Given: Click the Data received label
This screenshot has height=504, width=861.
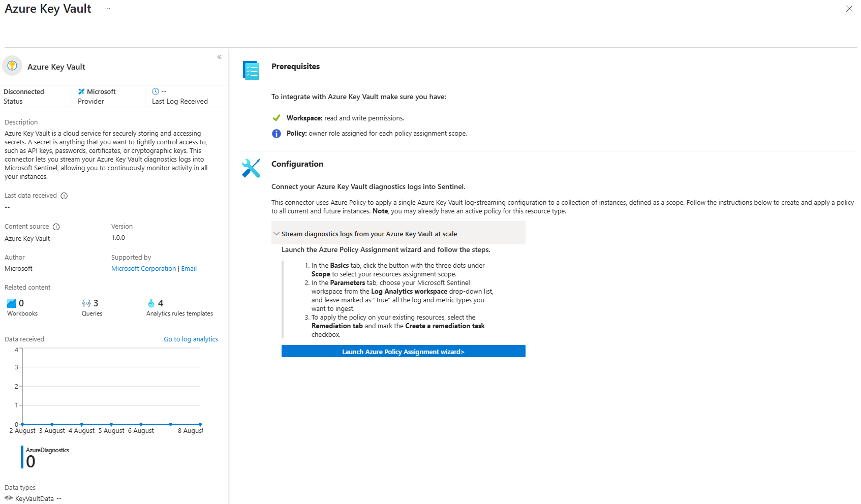Looking at the screenshot, I should pyautogui.click(x=24, y=339).
